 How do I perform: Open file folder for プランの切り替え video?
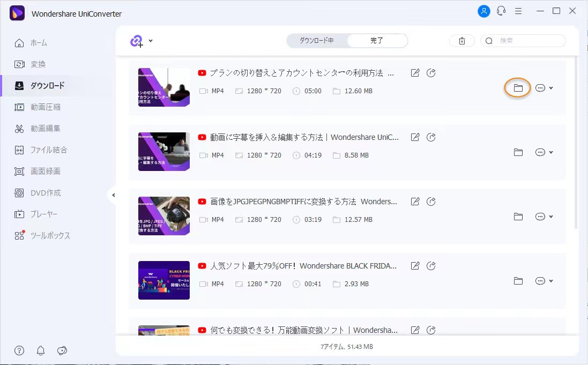pyautogui.click(x=518, y=88)
